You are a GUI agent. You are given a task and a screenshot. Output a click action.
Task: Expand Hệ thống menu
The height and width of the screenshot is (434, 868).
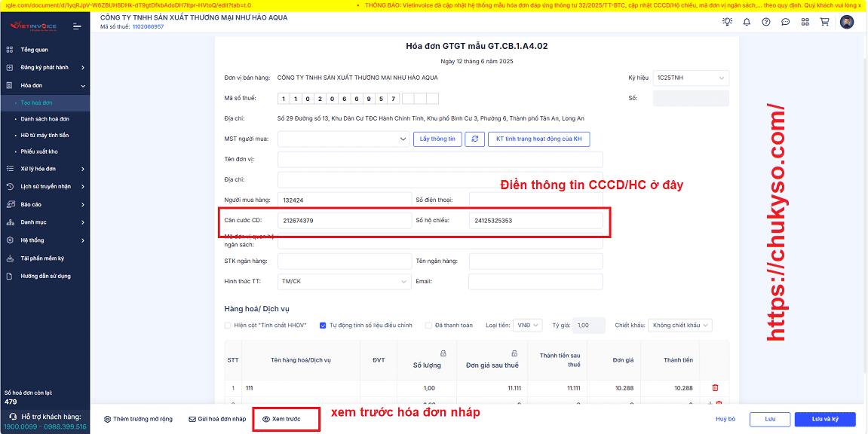(x=44, y=240)
